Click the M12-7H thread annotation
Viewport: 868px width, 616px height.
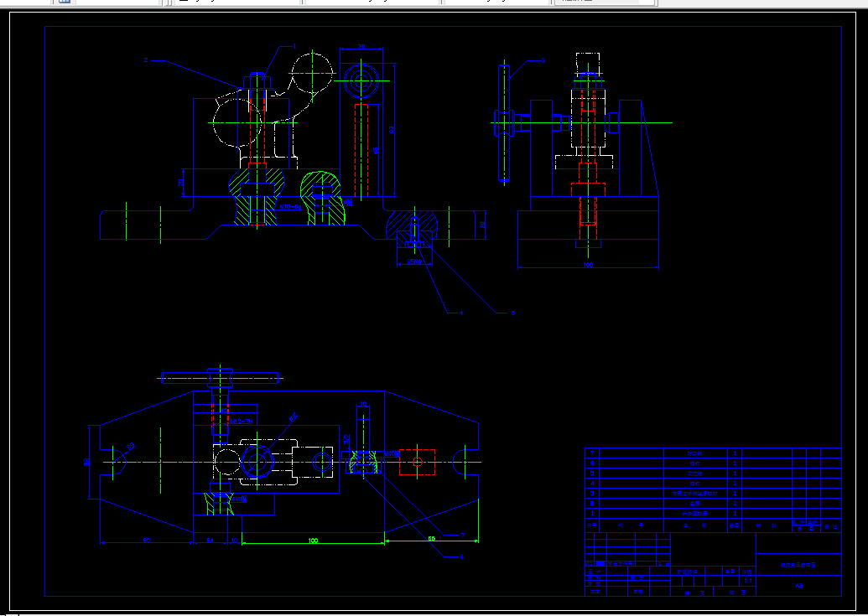(x=242, y=422)
